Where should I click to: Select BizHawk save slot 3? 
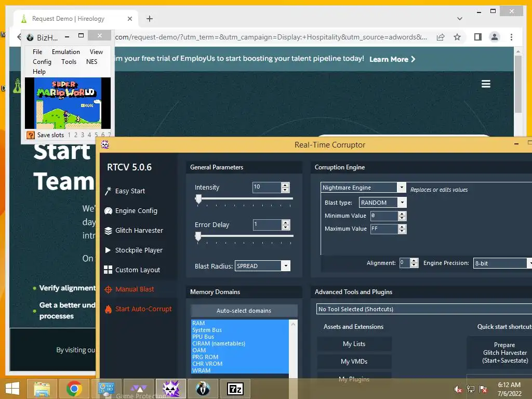tap(83, 135)
